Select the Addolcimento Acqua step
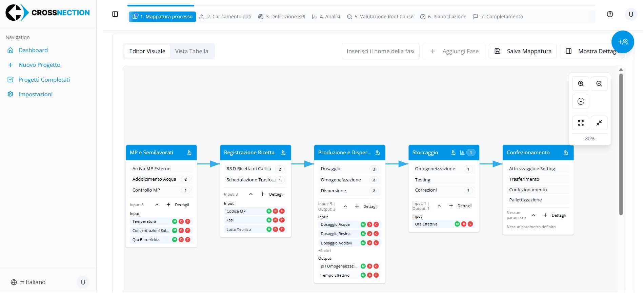This screenshot has width=644, height=297. pos(161,179)
